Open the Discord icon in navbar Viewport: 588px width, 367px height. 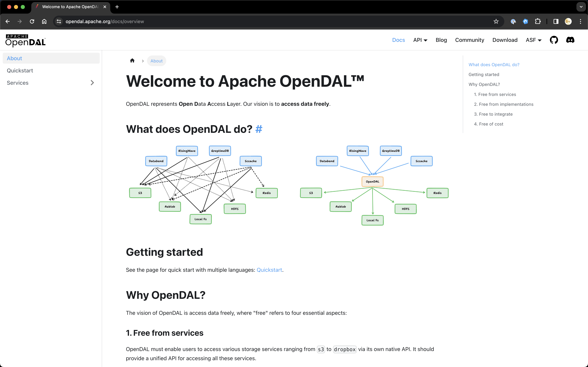[x=570, y=40]
